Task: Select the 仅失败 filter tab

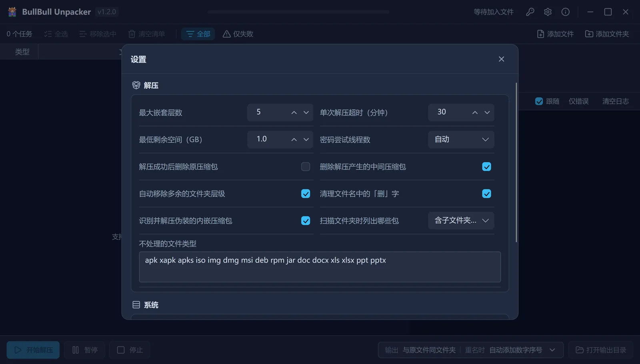Action: [x=238, y=34]
